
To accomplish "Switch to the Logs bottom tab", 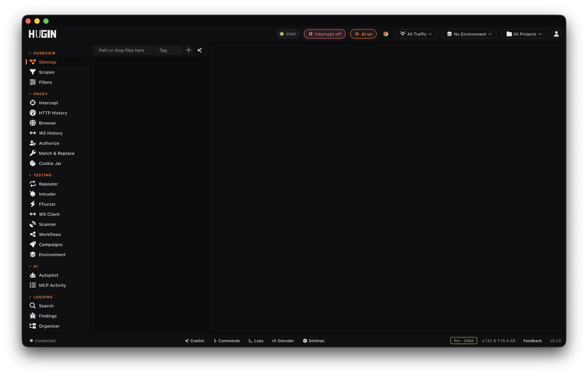I will [x=256, y=341].
